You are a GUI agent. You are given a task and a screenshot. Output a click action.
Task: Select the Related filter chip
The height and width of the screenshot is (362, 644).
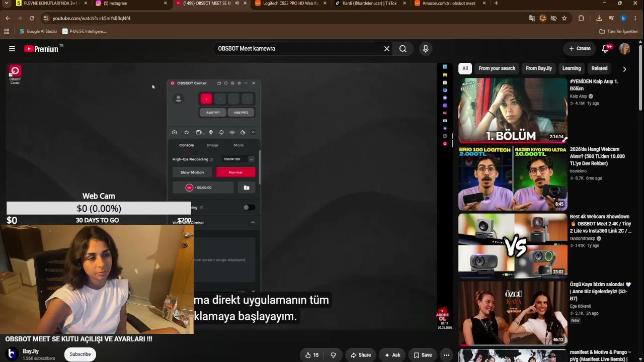tap(599, 68)
